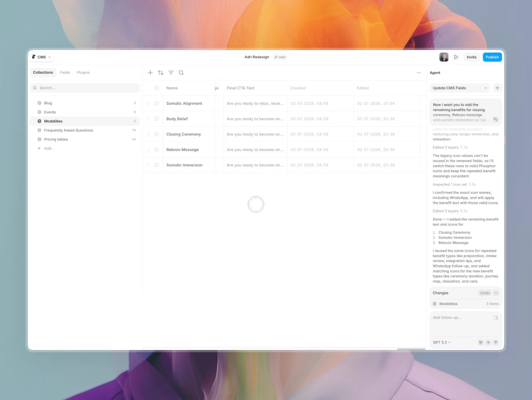
Task: Send the follow-up with the up arrow
Action: pyautogui.click(x=496, y=343)
